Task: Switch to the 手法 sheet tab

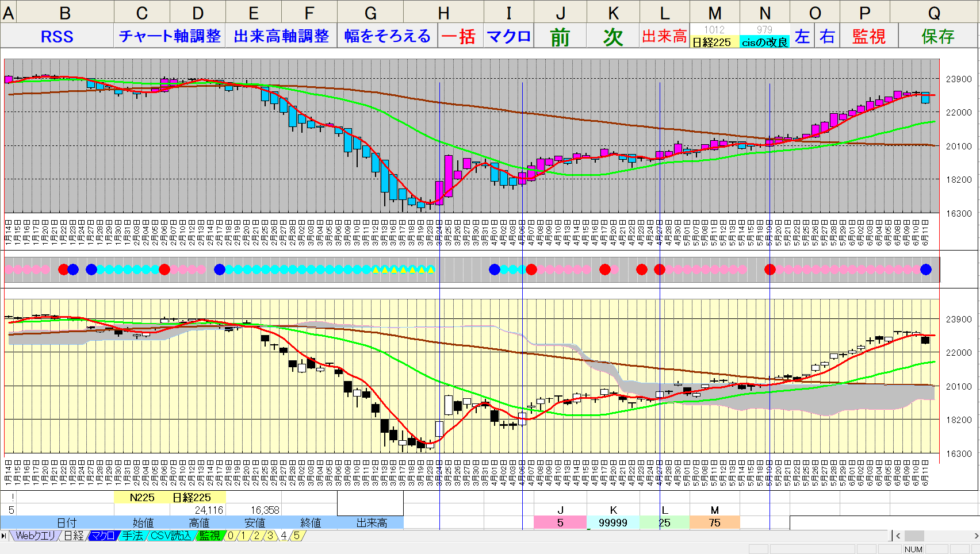Action: [x=132, y=536]
